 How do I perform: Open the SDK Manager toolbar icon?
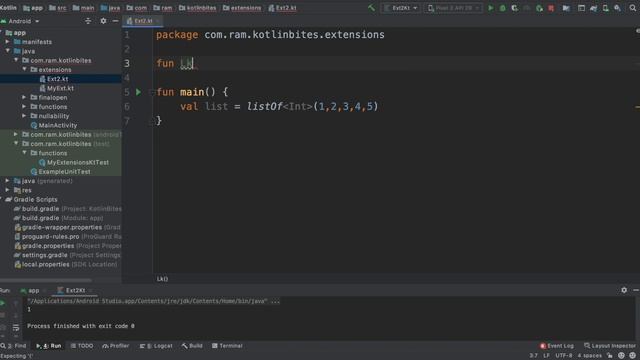click(x=617, y=8)
